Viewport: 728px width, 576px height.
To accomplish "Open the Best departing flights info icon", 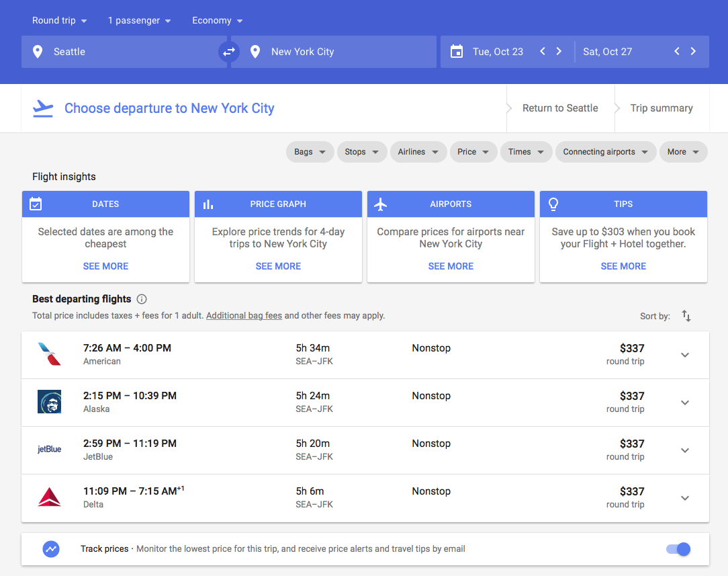I will (x=142, y=299).
